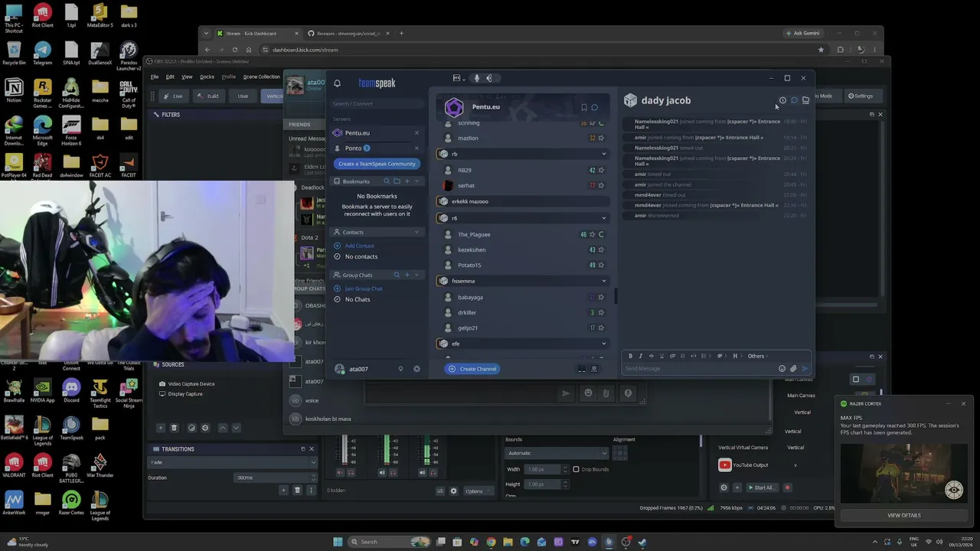Focus the Search / Connect field
The width and height of the screenshot is (980, 551).
tap(377, 104)
